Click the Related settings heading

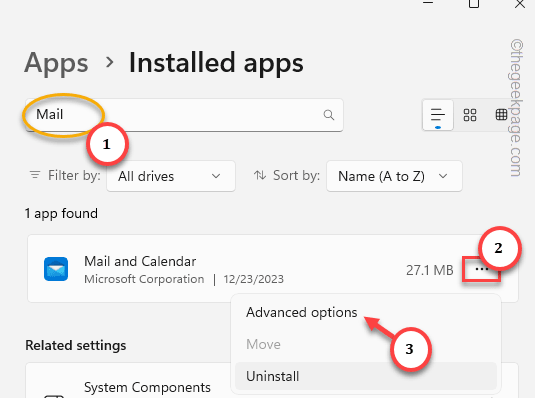76,345
